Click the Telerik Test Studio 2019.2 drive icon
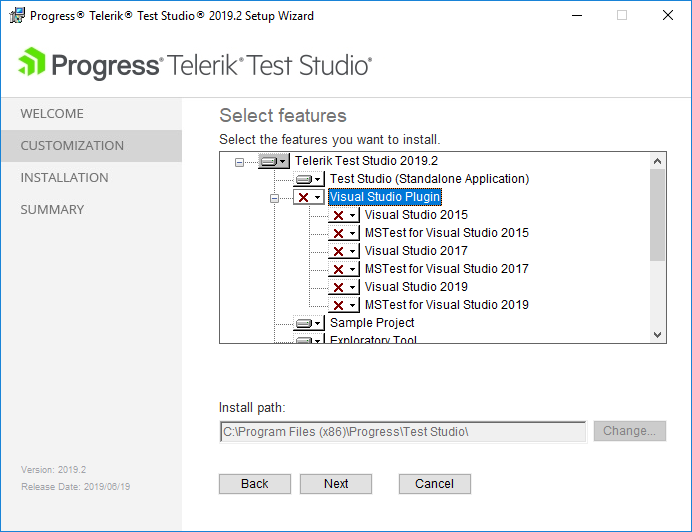 pyautogui.click(x=268, y=161)
